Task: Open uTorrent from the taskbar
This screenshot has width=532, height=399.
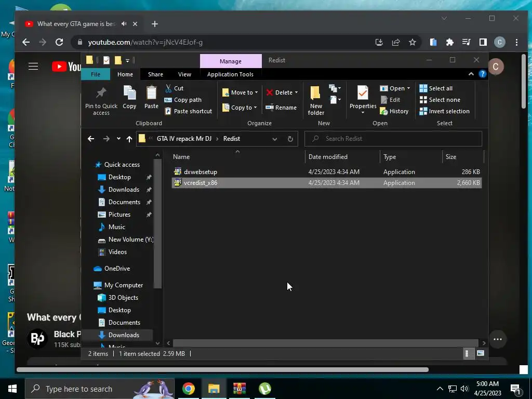Action: (x=264, y=389)
